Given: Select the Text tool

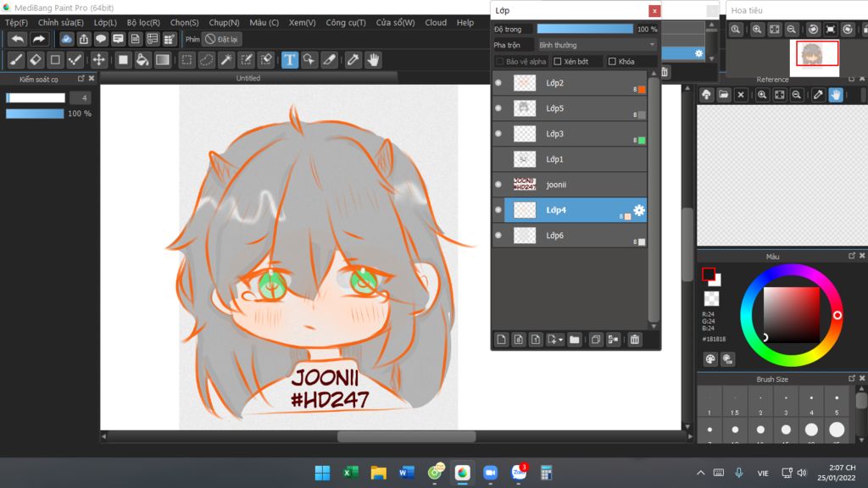Looking at the screenshot, I should pos(290,60).
